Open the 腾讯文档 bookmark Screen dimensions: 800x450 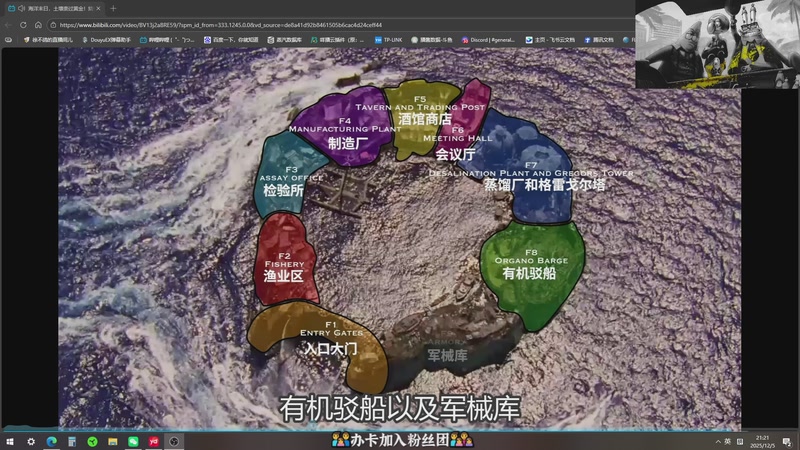tap(598, 39)
